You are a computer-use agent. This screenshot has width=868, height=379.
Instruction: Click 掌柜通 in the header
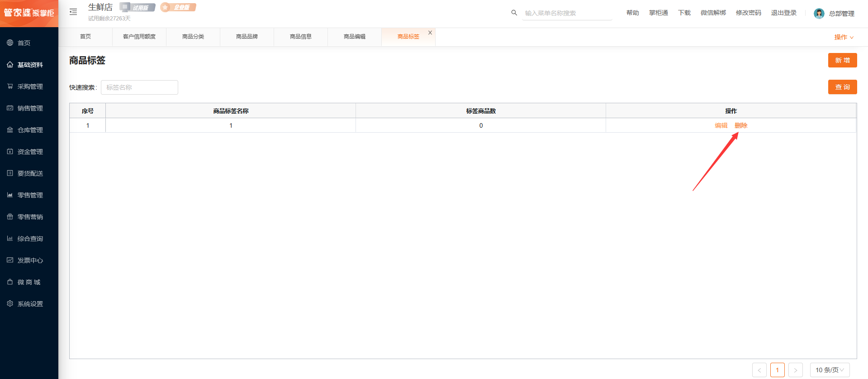pyautogui.click(x=659, y=13)
